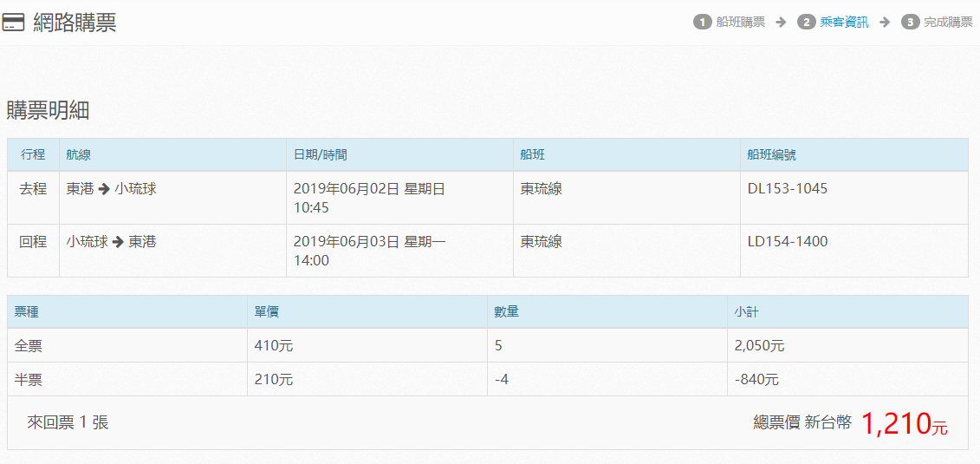Image resolution: width=980 pixels, height=464 pixels.
Task: Click ship number DL153-1045
Action: 788,189
